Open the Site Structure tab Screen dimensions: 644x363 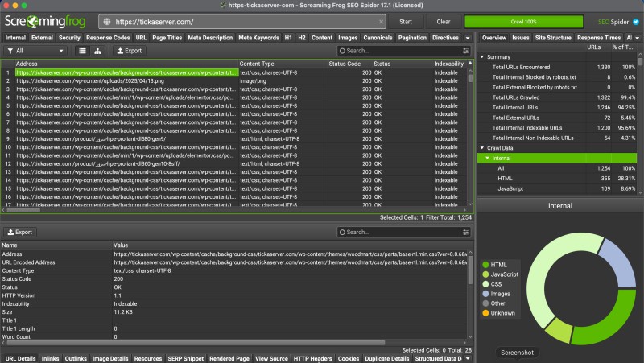tap(553, 38)
